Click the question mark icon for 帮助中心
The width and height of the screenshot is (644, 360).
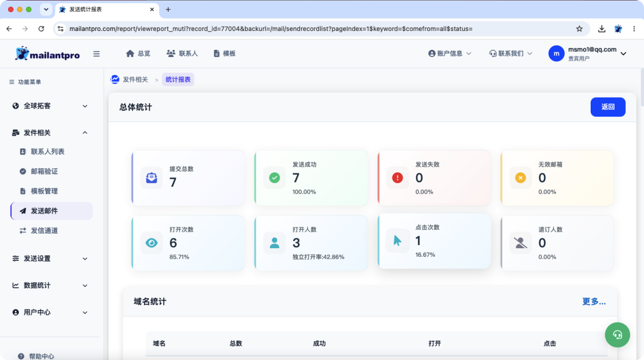[x=21, y=356]
